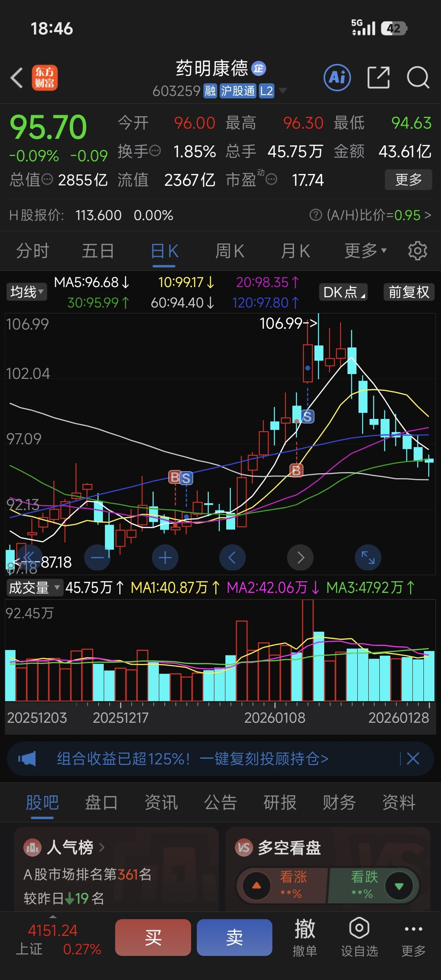Image resolution: width=441 pixels, height=980 pixels.
Task: Select the 日K chart tab
Action: [x=164, y=251]
